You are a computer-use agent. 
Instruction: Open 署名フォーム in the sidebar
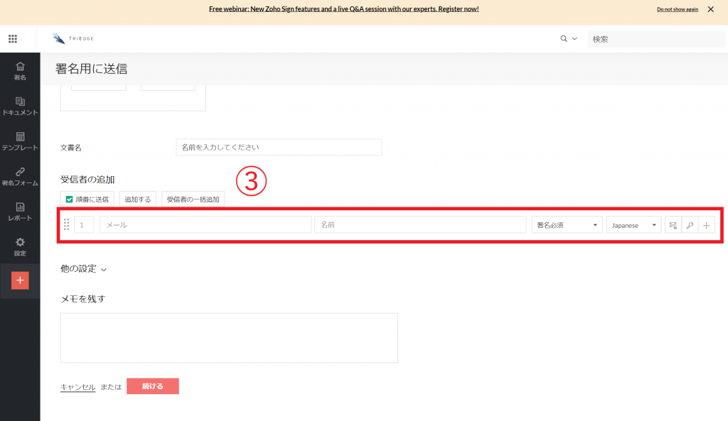pyautogui.click(x=20, y=177)
